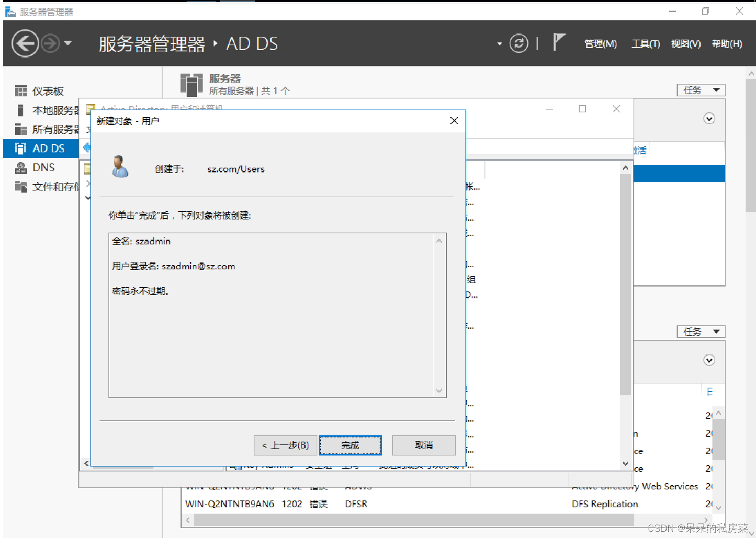Click WIN-Q2NTNTB9AN6 server name in DFSR row
The height and width of the screenshot is (538, 756).
click(x=230, y=504)
